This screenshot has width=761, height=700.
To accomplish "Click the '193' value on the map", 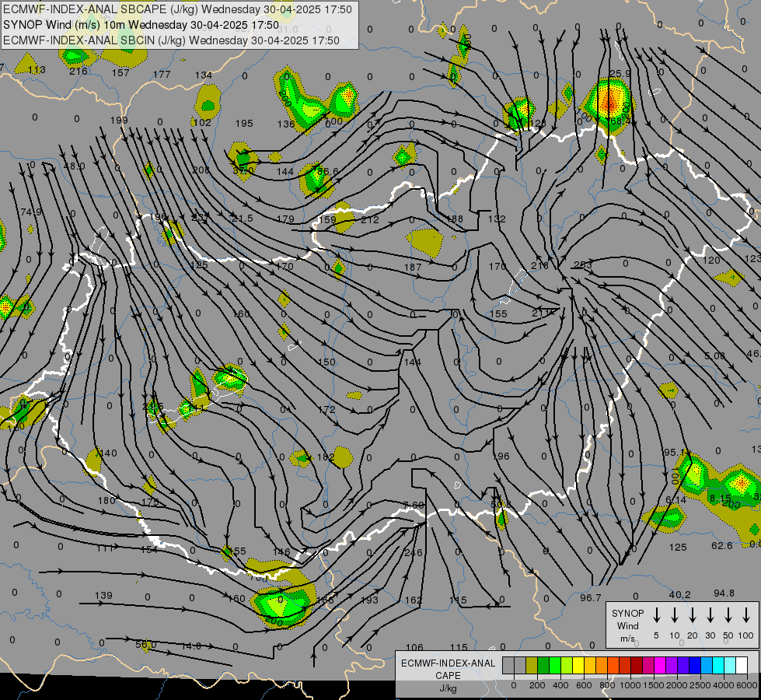I will [369, 600].
